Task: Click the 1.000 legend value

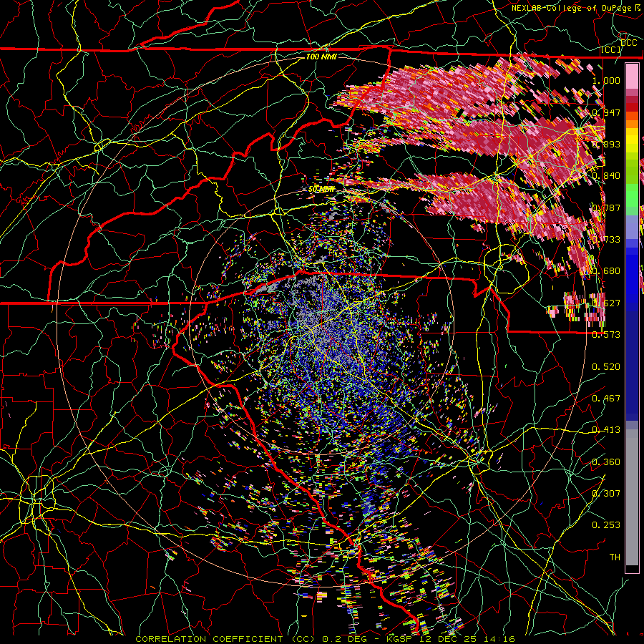Action: pos(606,80)
